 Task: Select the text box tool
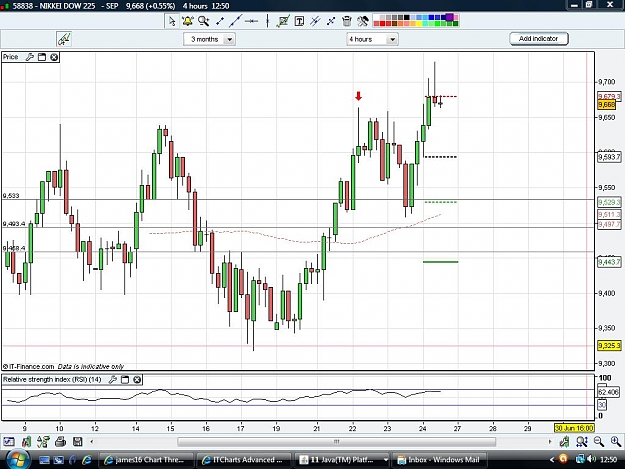pos(299,21)
